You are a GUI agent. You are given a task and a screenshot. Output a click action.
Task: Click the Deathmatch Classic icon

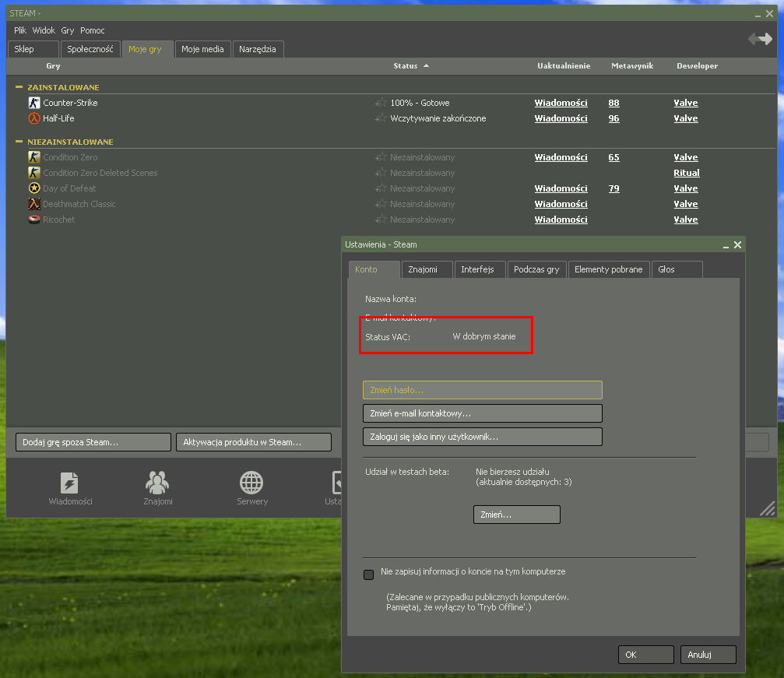34,204
